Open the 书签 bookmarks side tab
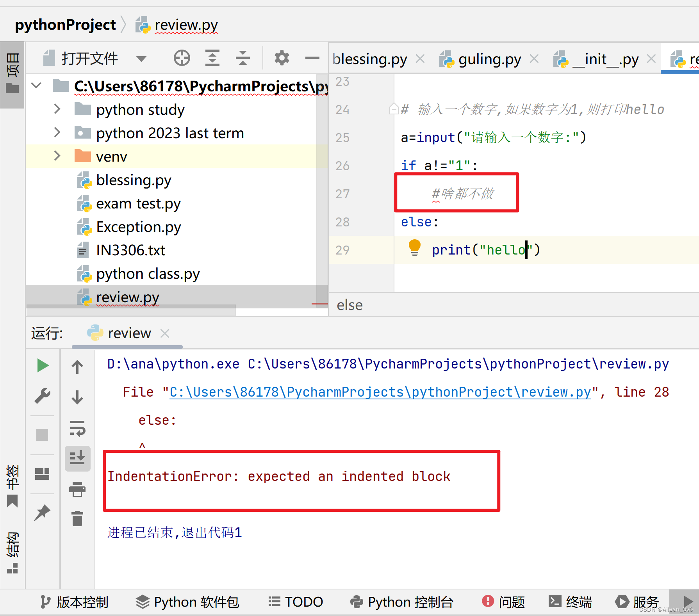Screen dimensions: 699x616 12,485
